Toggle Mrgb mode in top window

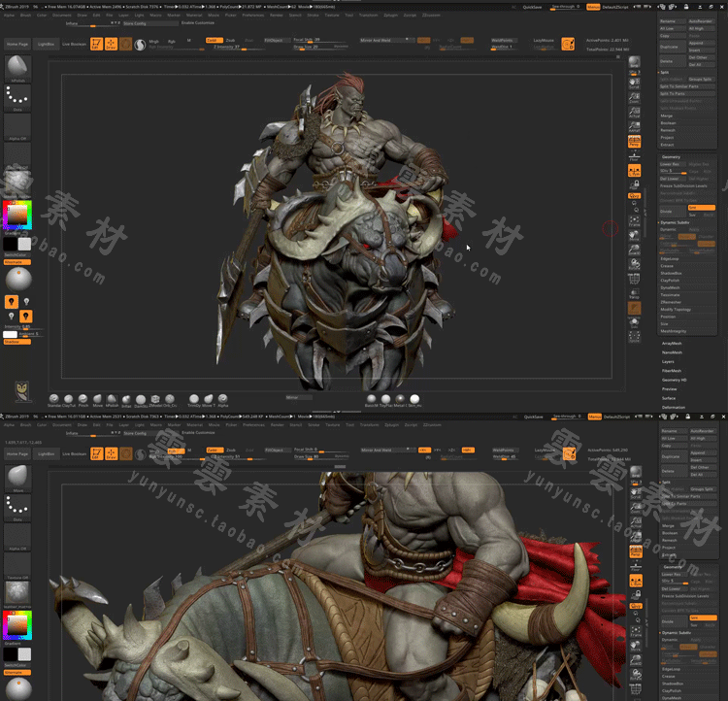(x=153, y=41)
